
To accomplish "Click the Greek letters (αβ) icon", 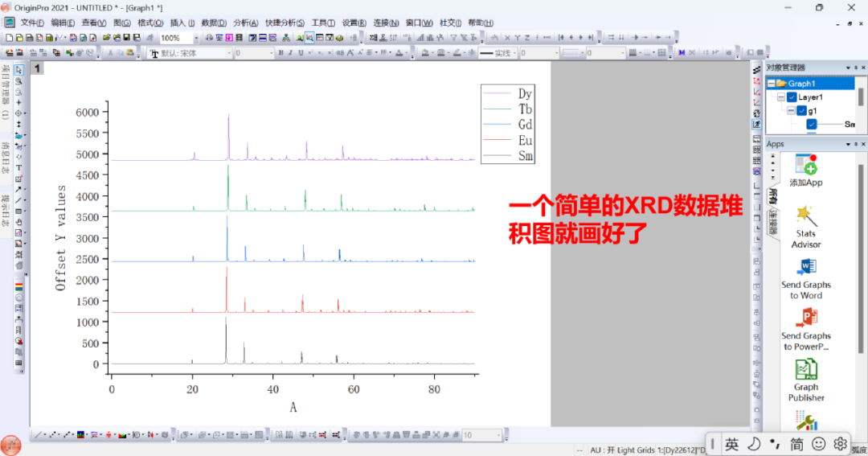I will pos(339,52).
